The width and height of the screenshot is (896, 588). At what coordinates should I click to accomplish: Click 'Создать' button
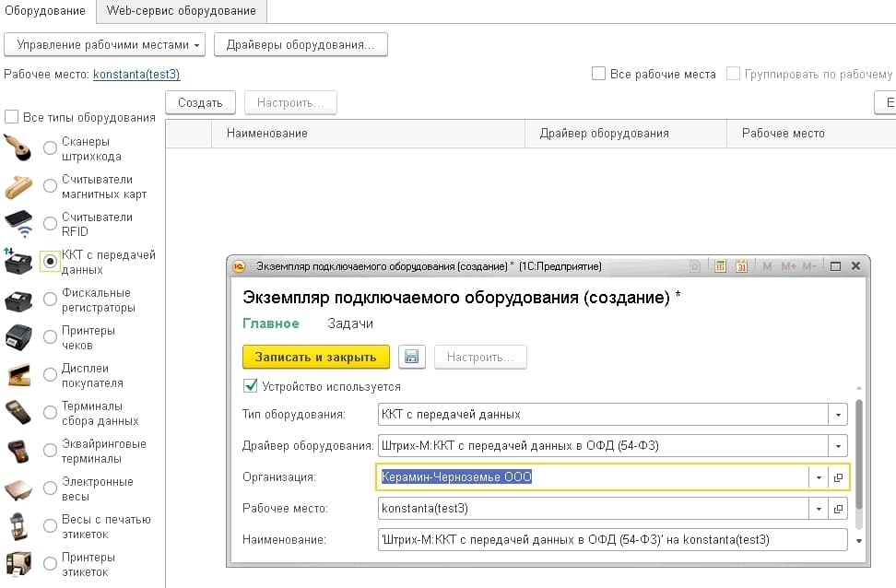[x=200, y=103]
